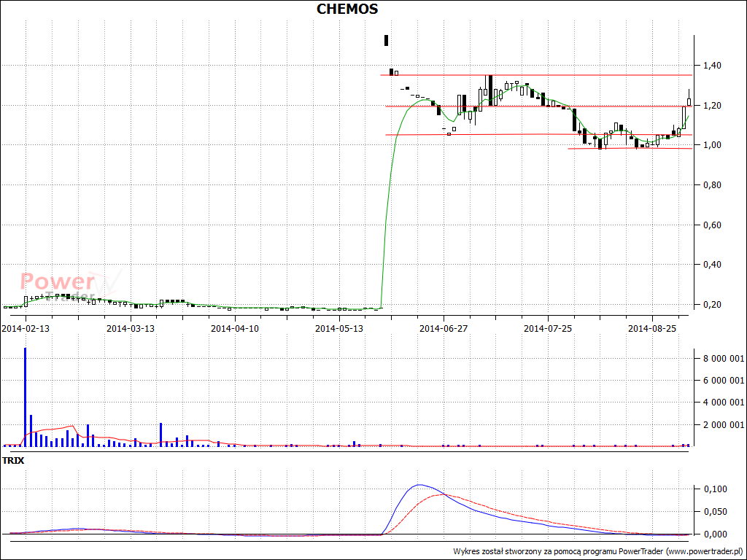Click the 0,20 price axis label
747x560 pixels.
pos(712,304)
